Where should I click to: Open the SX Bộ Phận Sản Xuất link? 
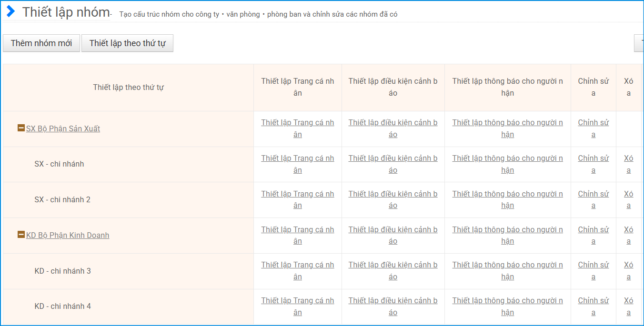[x=63, y=128]
